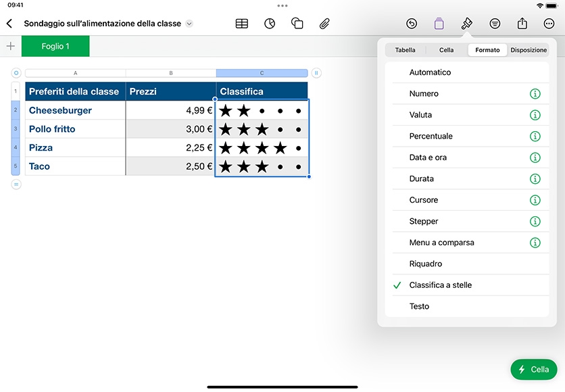Viewport: 565px width, 392px height.
Task: Select the Preferiti della classe header cell
Action: click(75, 91)
